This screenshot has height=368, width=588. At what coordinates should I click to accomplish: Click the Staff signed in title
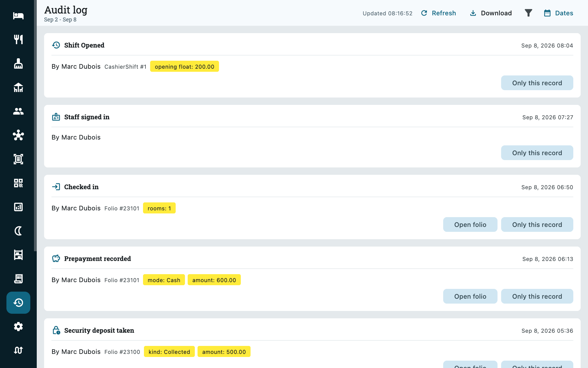tap(87, 117)
